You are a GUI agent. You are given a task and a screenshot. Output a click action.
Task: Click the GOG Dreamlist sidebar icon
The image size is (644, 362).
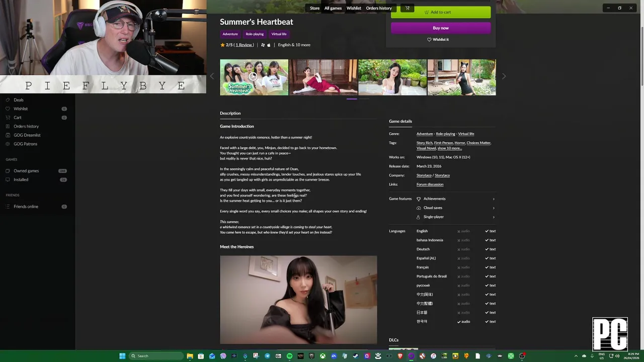click(8, 135)
